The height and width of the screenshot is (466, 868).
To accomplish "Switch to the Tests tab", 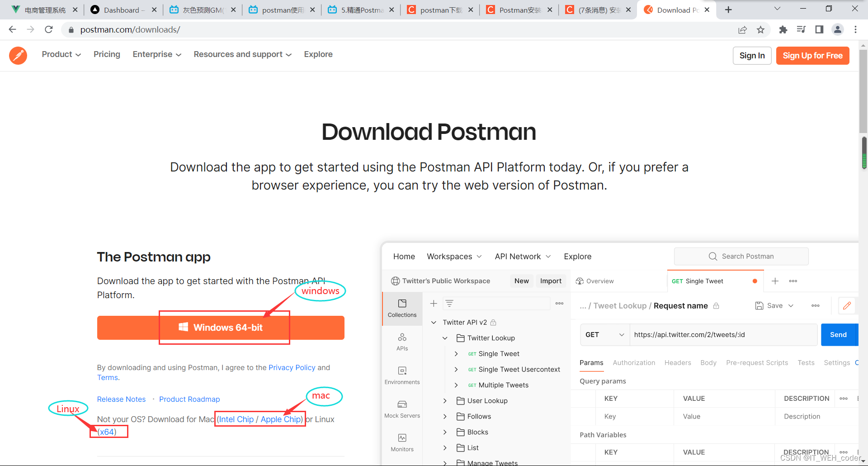I will coord(806,362).
